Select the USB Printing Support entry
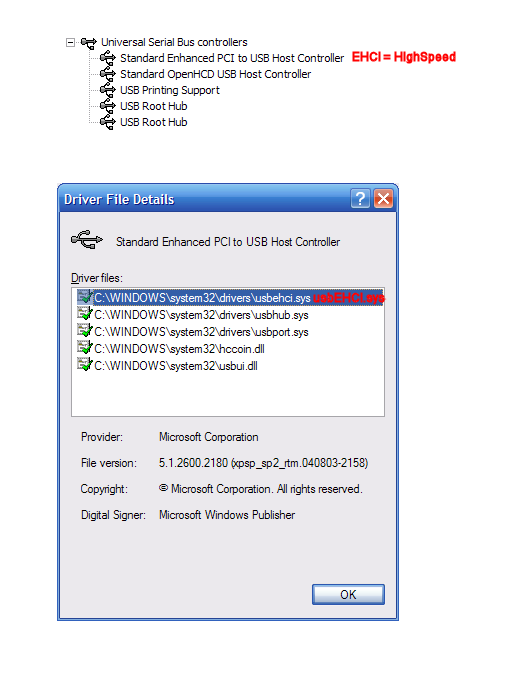513x680 pixels. [170, 90]
